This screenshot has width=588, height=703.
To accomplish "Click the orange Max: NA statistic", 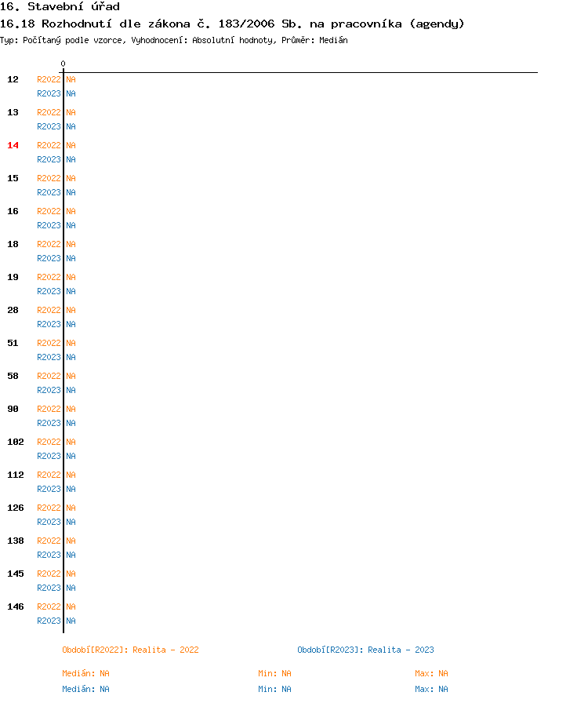I will pyautogui.click(x=431, y=673).
